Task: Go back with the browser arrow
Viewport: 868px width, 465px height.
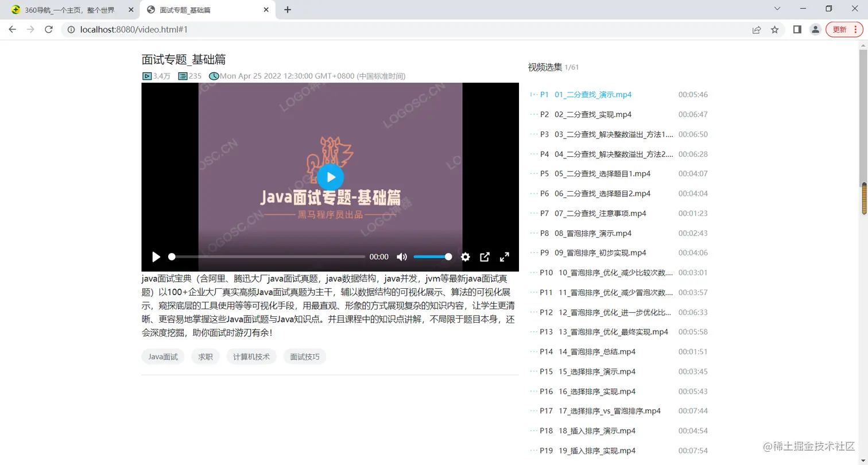Action: click(x=12, y=30)
